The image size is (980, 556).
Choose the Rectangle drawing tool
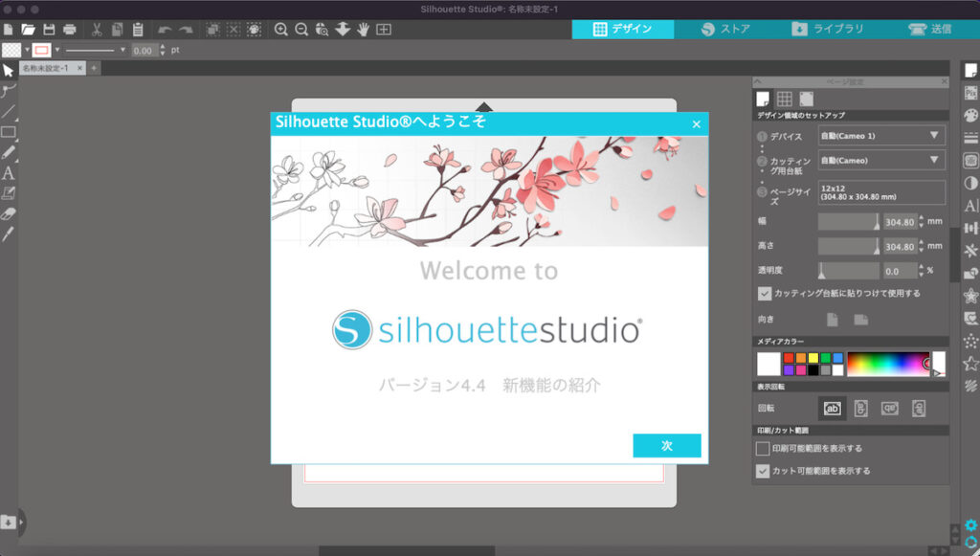[x=9, y=132]
